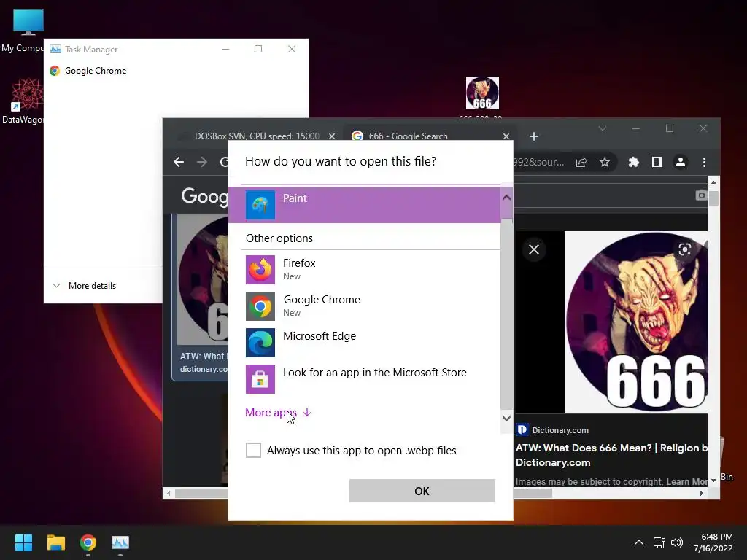747x560 pixels.
Task: Choose Firefox to open the file
Action: click(365, 270)
